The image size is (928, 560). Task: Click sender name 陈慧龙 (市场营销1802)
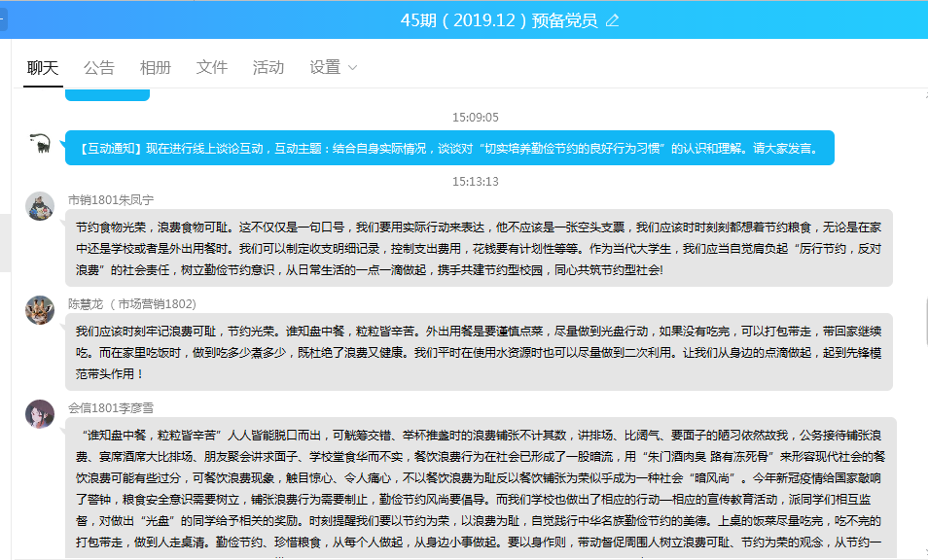tap(131, 303)
